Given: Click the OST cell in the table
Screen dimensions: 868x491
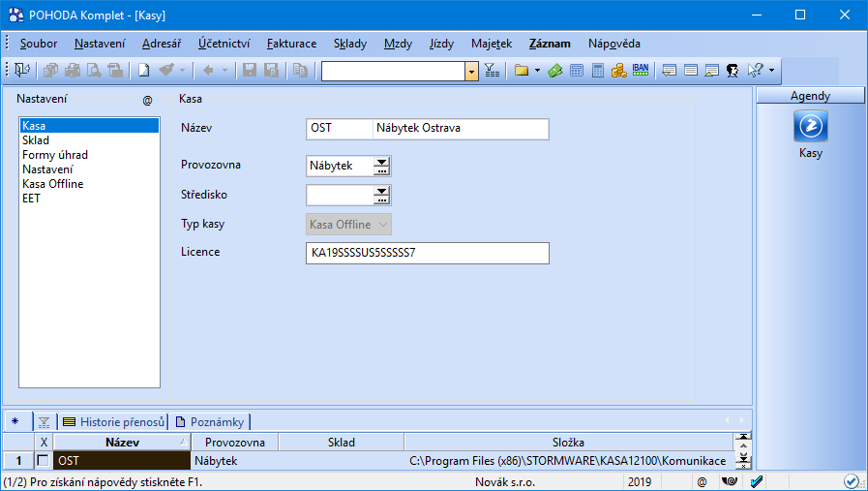Looking at the screenshot, I should (x=122, y=461).
